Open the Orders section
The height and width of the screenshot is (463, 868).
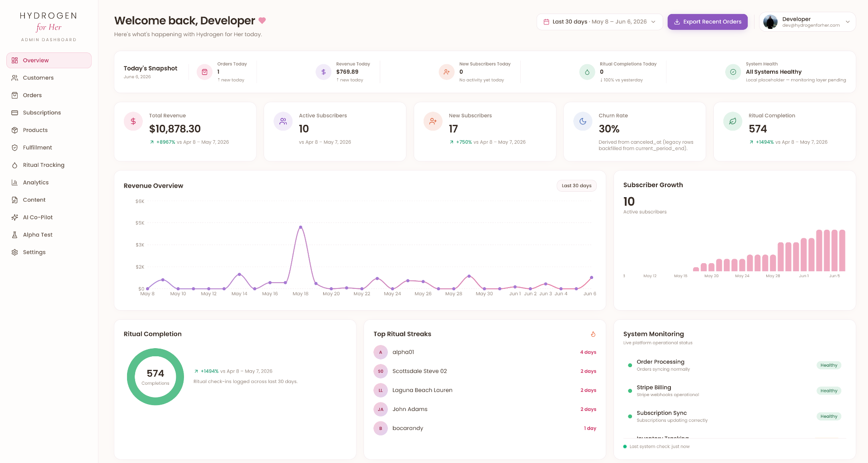49,95
